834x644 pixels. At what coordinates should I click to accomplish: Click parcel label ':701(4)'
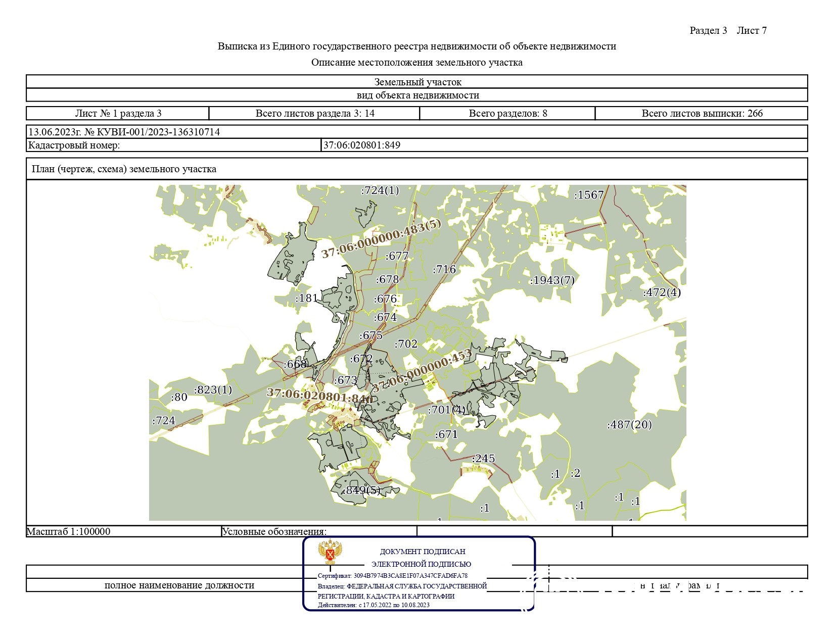pos(447,410)
